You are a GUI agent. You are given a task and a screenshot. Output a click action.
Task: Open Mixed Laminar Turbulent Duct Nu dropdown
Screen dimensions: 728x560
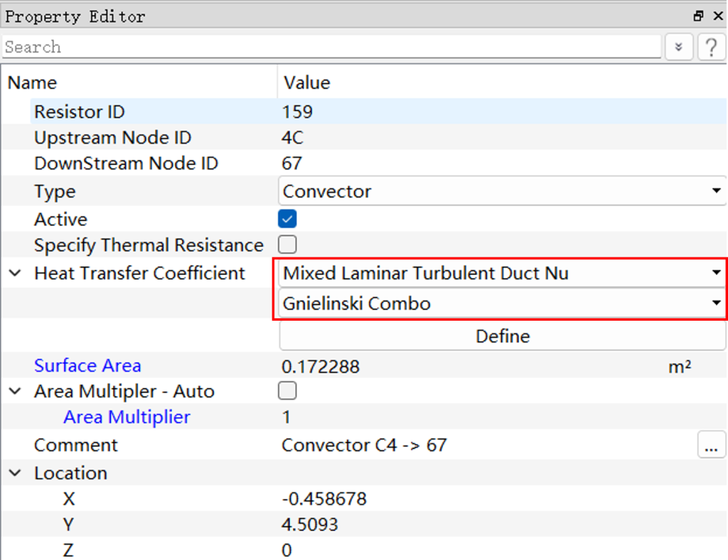[502, 273]
